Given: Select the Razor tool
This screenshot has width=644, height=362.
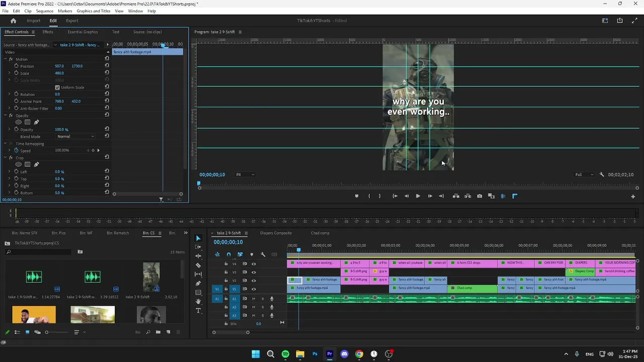Looking at the screenshot, I should click(198, 265).
